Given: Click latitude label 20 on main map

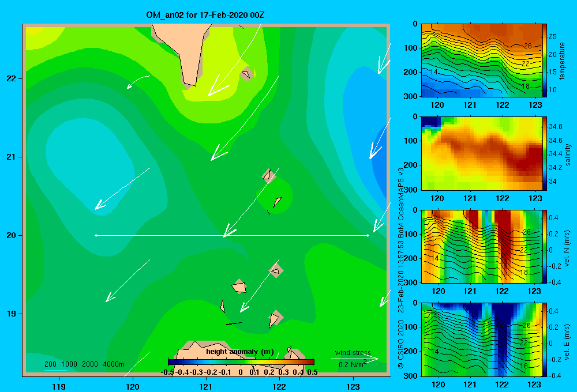Looking at the screenshot, I should [12, 235].
